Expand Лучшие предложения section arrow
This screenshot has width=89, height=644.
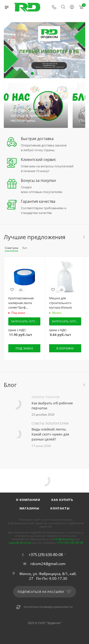(x=84, y=237)
